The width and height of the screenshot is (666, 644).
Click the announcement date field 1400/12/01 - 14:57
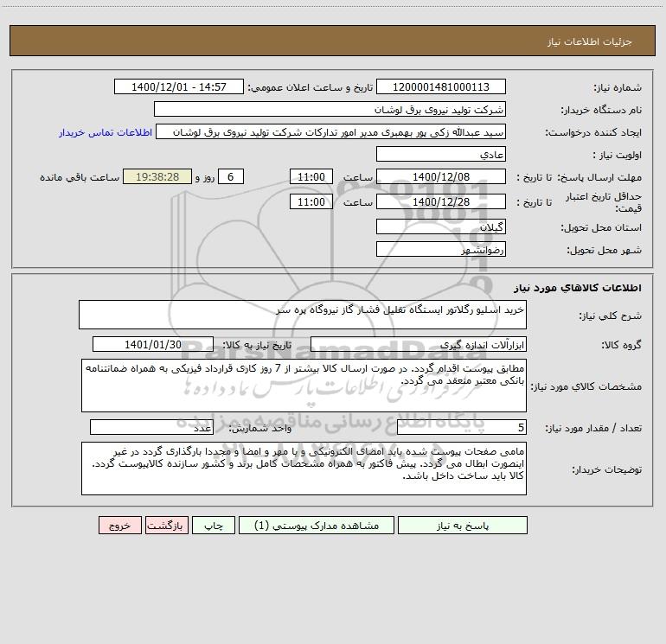179,86
